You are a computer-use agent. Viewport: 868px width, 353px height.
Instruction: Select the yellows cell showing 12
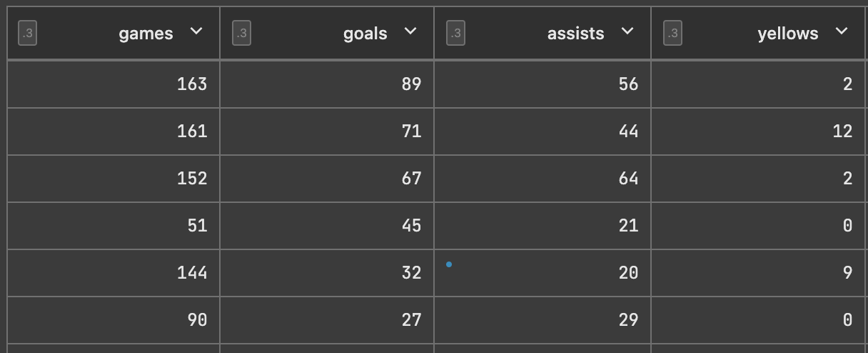[759, 131]
